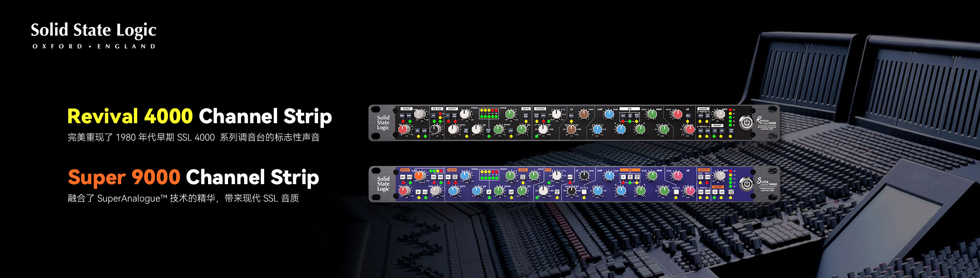
Task: Click the SuperAnalogue description under Super 9000
Action: (183, 198)
